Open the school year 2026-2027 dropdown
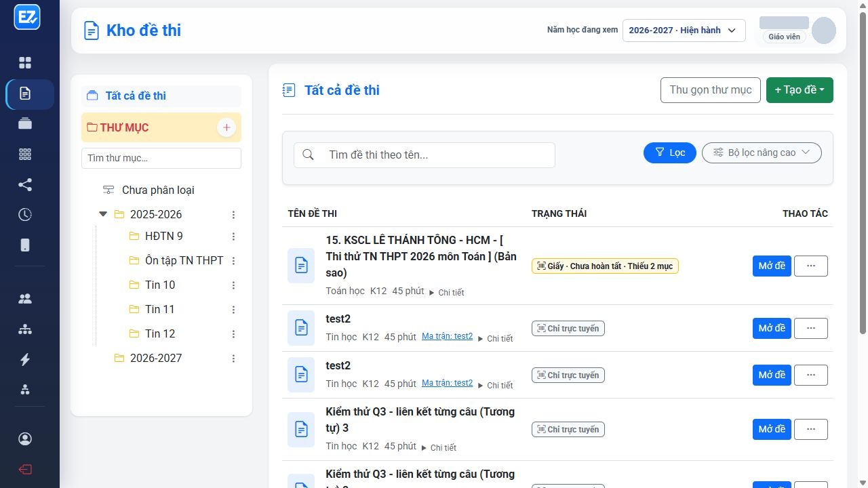This screenshot has height=488, width=868. click(x=684, y=30)
